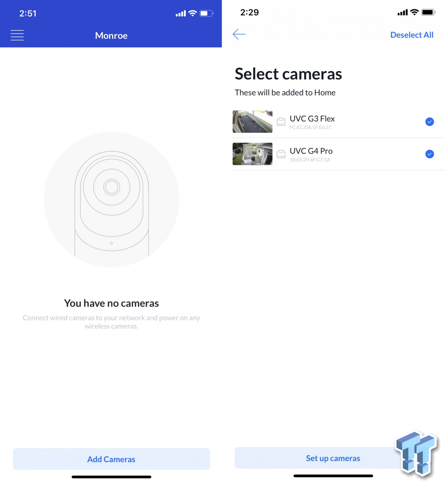This screenshot has width=448, height=488.
Task: Open the UVC G4 Pro camera thumbnail
Action: click(252, 154)
